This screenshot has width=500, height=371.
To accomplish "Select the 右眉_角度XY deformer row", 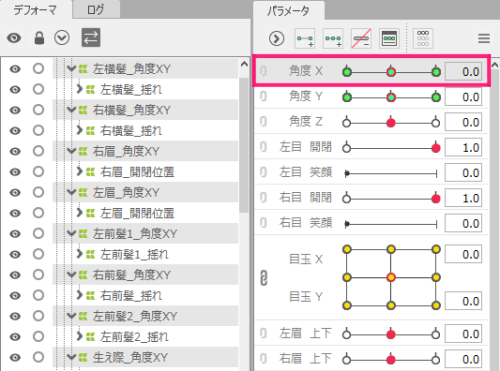I will pyautogui.click(x=145, y=151).
